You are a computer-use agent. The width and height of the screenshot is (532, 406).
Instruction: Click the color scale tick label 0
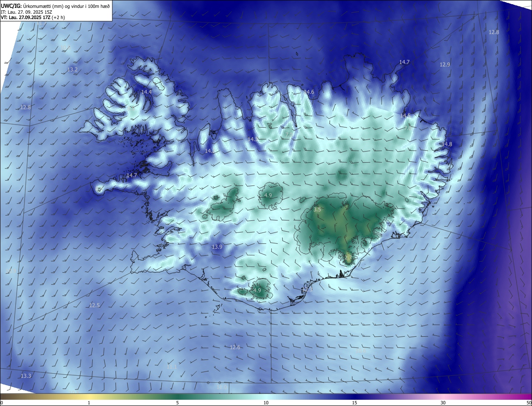tap(2, 403)
